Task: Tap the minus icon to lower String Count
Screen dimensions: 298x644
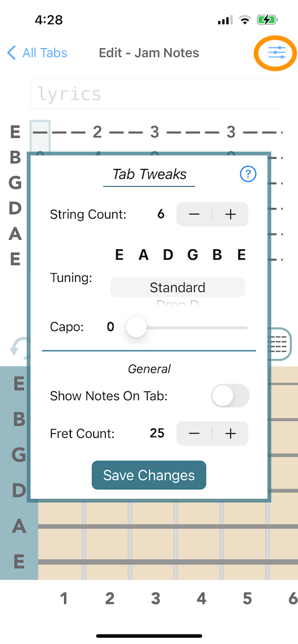Action: tap(194, 214)
